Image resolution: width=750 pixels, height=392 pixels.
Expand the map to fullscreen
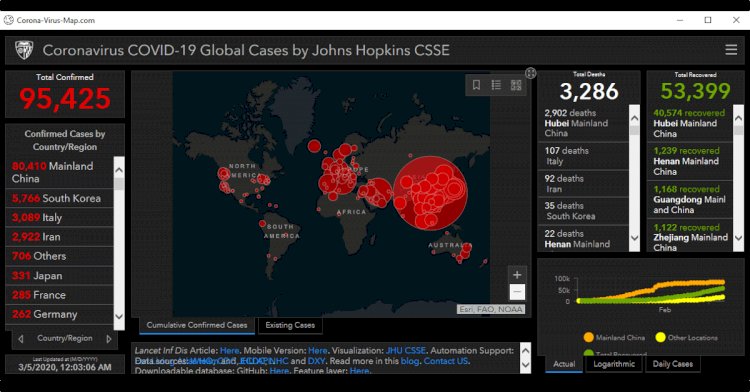[530, 73]
